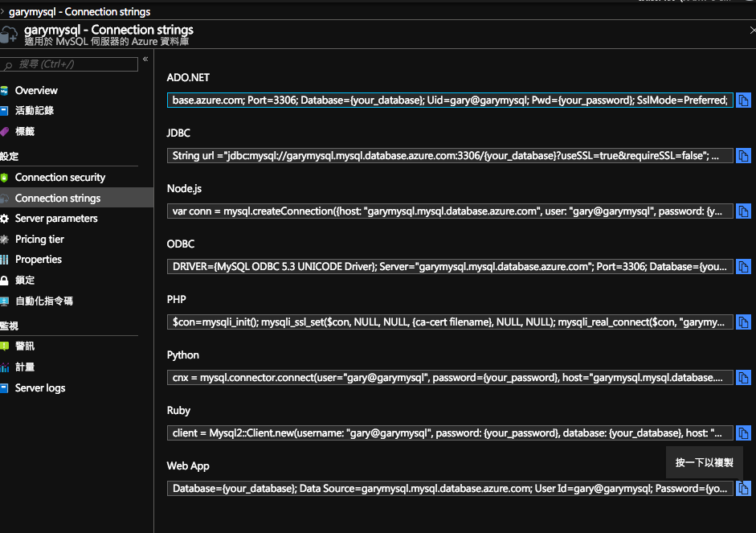Click the ADO.NET connection string field

tap(450, 100)
